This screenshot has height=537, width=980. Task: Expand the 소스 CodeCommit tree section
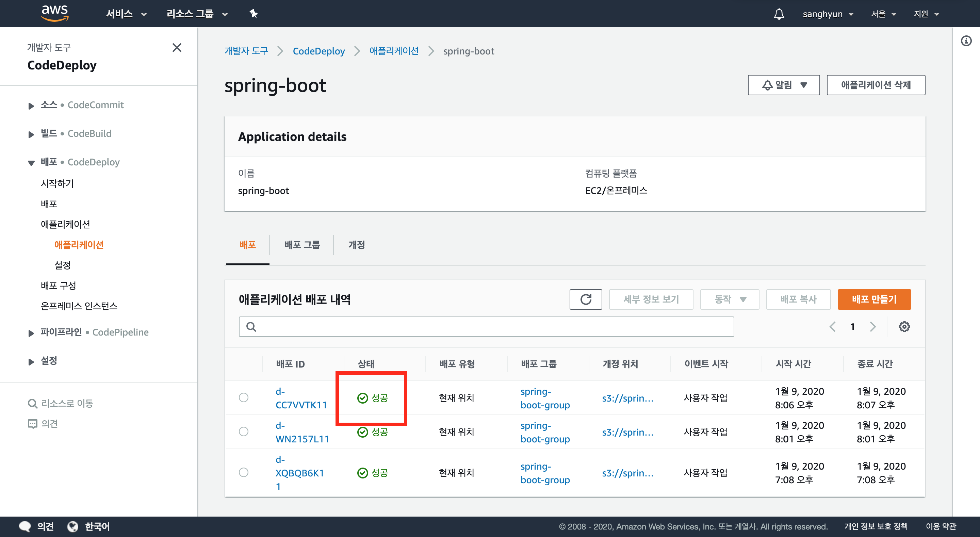[31, 105]
